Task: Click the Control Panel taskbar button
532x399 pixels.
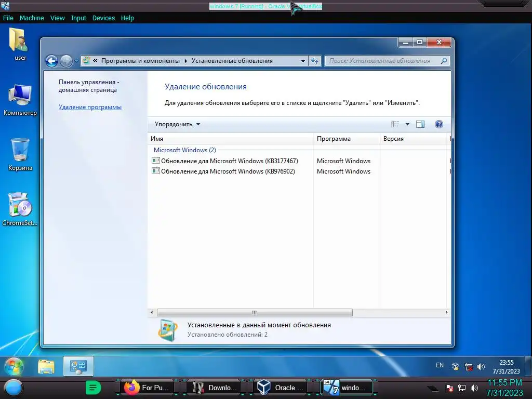Action: coord(78,366)
